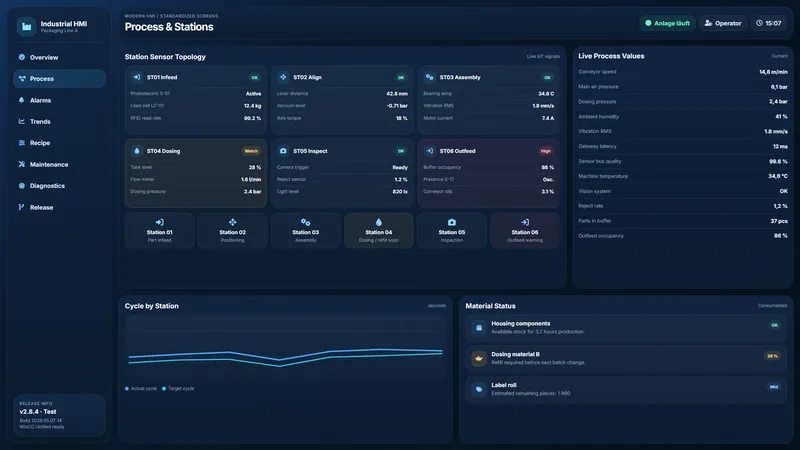Select the Station 06 Outfeed warning tile
The image size is (800, 450).
coord(524,231)
